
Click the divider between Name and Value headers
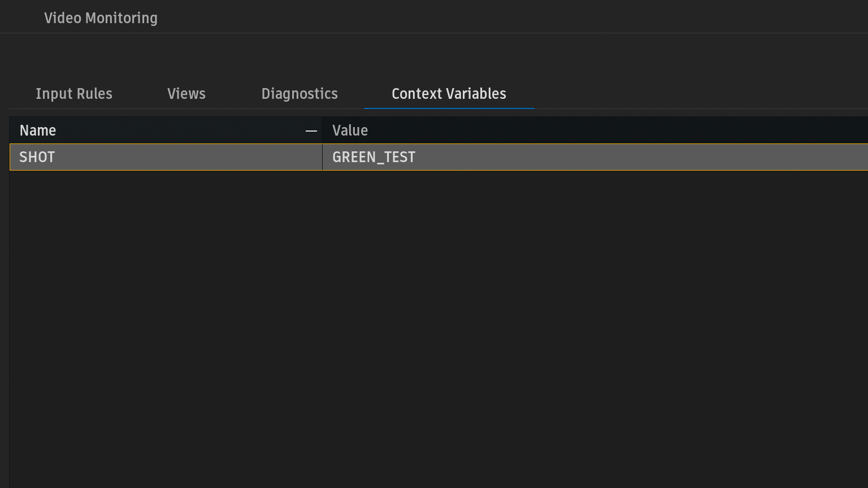coord(322,130)
